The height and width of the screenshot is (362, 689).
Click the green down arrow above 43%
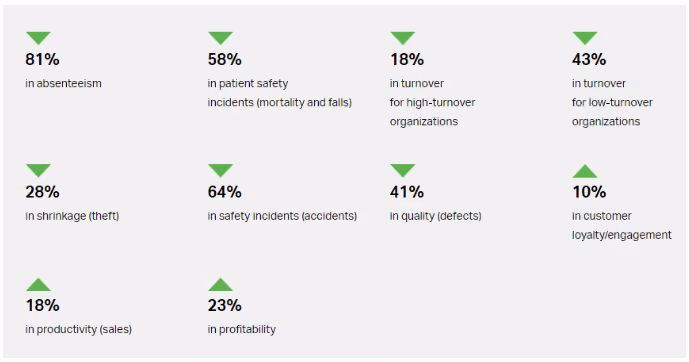click(x=585, y=38)
